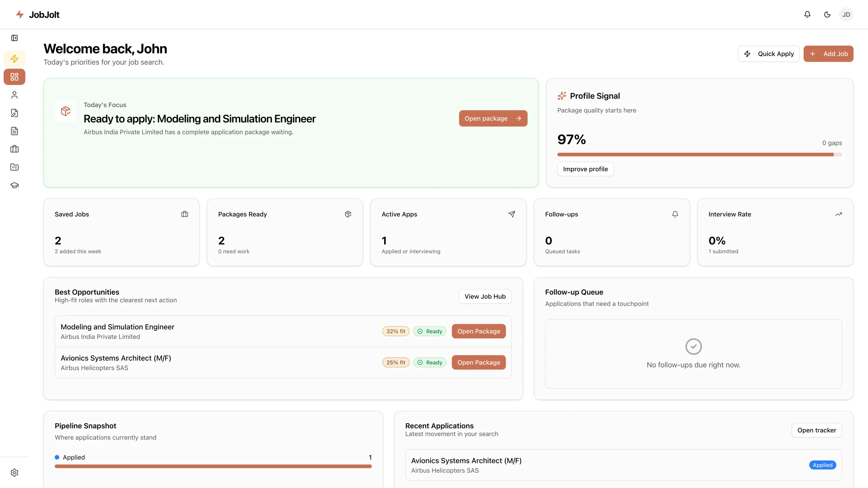Click the Applied legend in Pipeline Snapshot
868x488 pixels.
[x=70, y=457]
